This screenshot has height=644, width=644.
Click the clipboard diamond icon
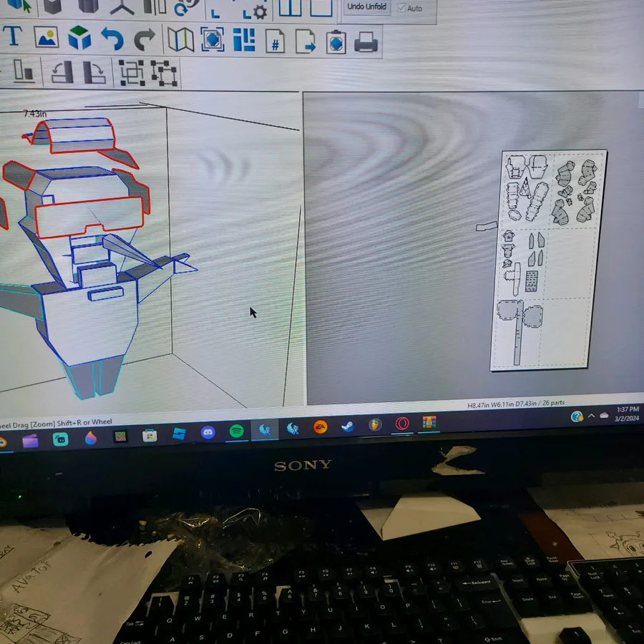(x=336, y=42)
